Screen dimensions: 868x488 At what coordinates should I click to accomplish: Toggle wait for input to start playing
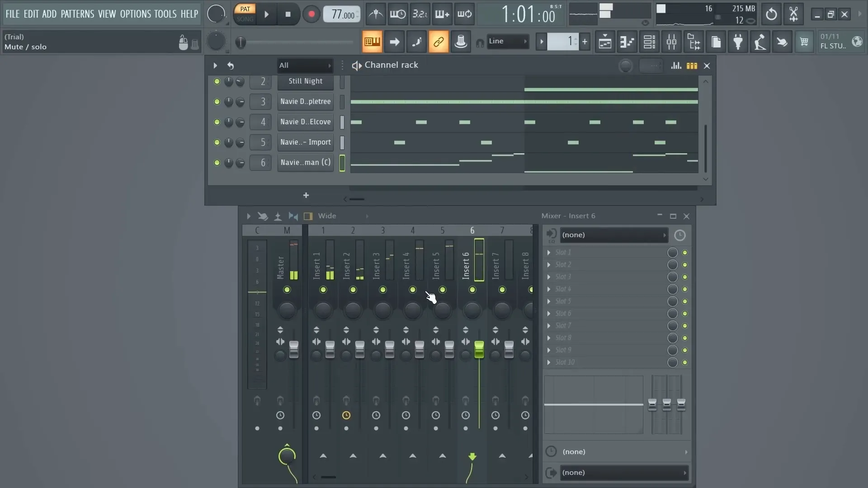pos(398,14)
